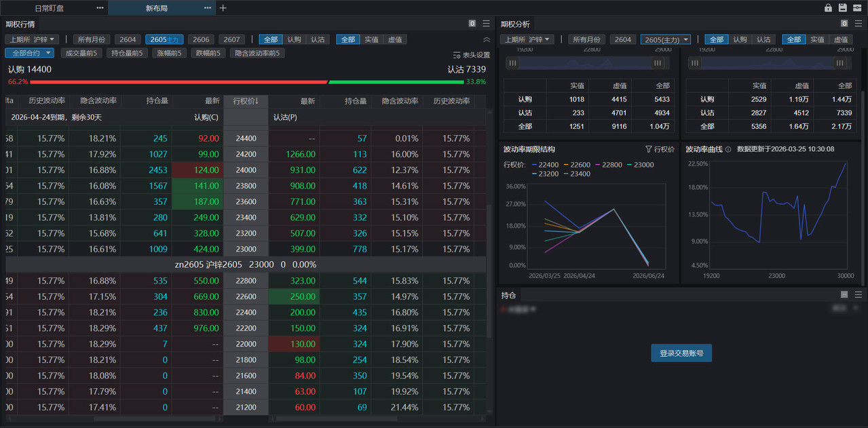Image resolution: width=868 pixels, height=428 pixels.
Task: Collapse the filter bar with double chevron
Action: (x=486, y=39)
